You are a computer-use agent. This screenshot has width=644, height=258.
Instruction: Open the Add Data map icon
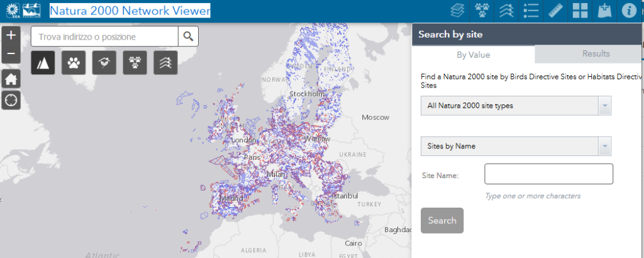(604, 11)
